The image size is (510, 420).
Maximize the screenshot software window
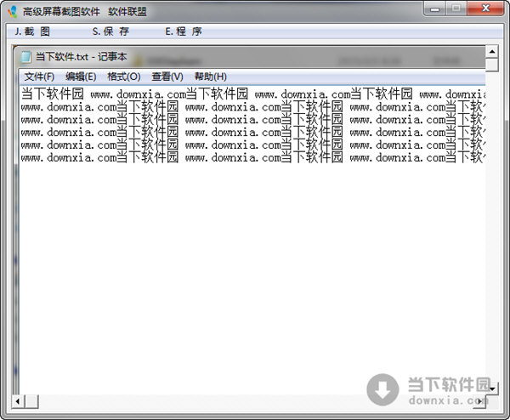tap(456, 9)
